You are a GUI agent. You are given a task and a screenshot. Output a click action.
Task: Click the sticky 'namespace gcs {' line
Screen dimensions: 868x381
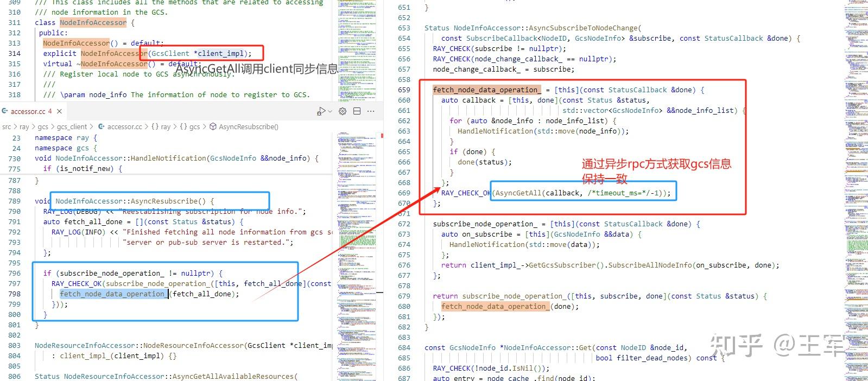[66, 148]
